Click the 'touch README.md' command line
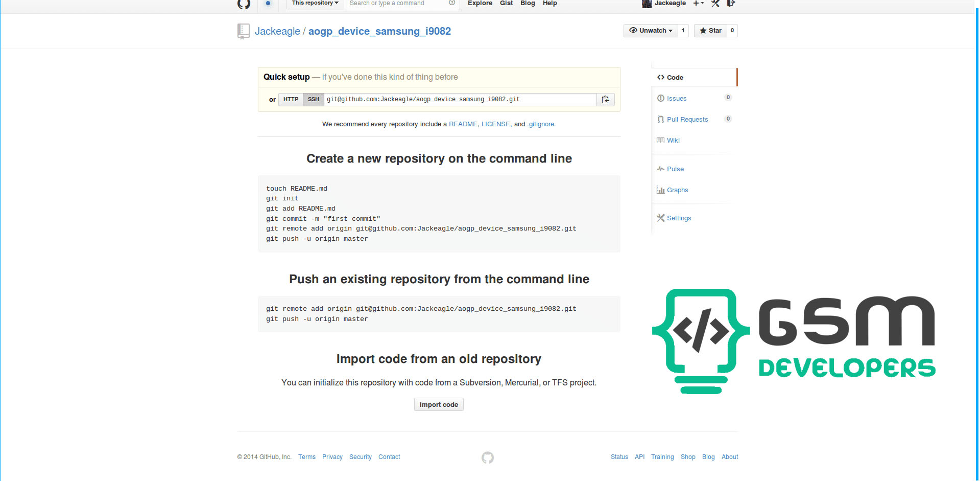Screen dimensions: 980x481 tap(297, 189)
